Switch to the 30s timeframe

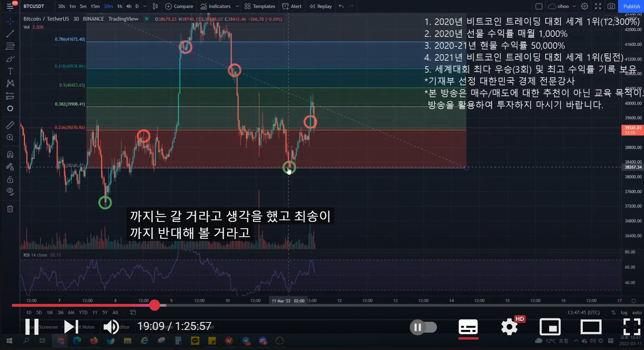point(61,6)
